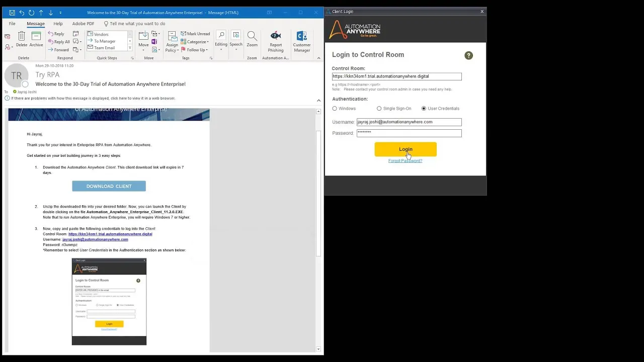The height and width of the screenshot is (362, 644).
Task: Customize the Quick Access Toolbar dropdown
Action: pos(60,13)
